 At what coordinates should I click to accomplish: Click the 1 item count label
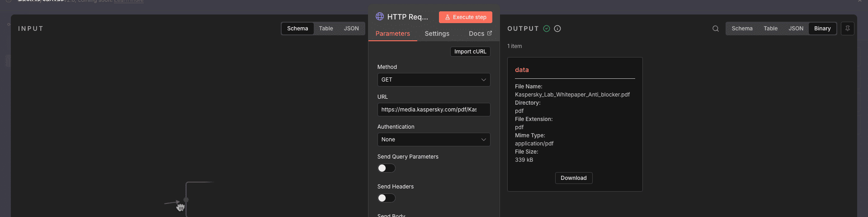pos(514,46)
